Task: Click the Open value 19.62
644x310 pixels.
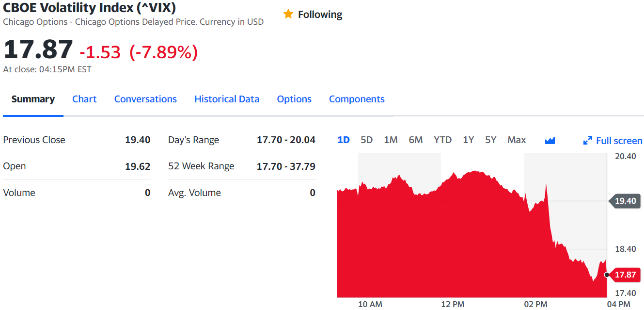Action: click(138, 166)
